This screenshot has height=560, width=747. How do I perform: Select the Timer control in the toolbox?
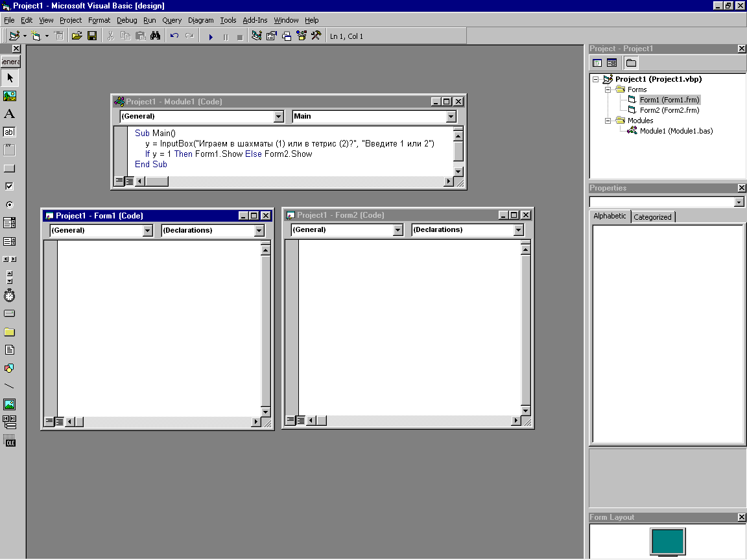coord(10,296)
